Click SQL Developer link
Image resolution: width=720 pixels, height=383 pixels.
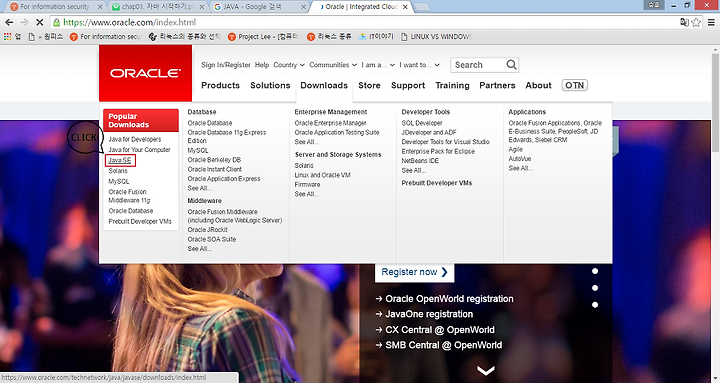[422, 123]
